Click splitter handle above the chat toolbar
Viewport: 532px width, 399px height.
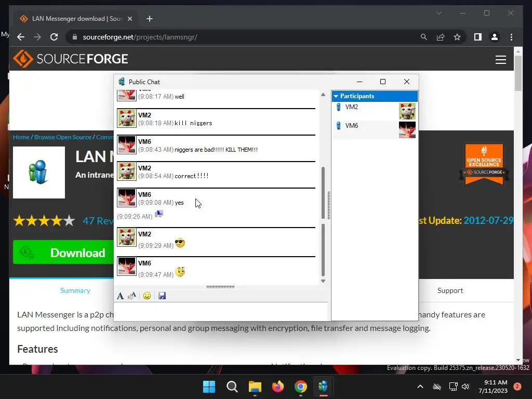pos(220,287)
